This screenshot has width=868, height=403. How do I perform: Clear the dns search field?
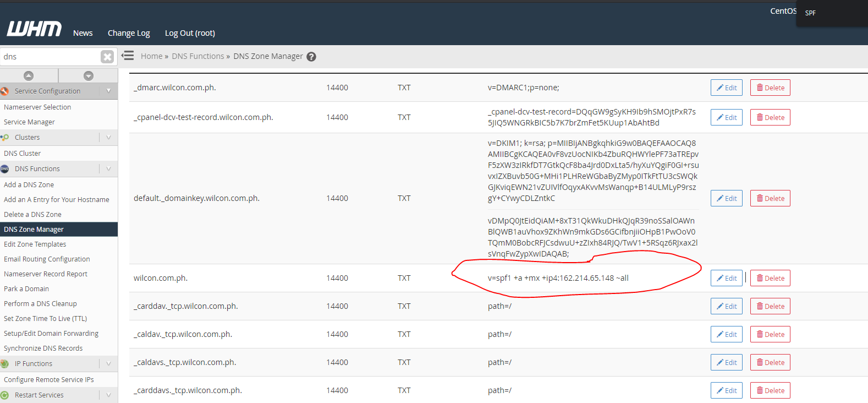pos(107,57)
